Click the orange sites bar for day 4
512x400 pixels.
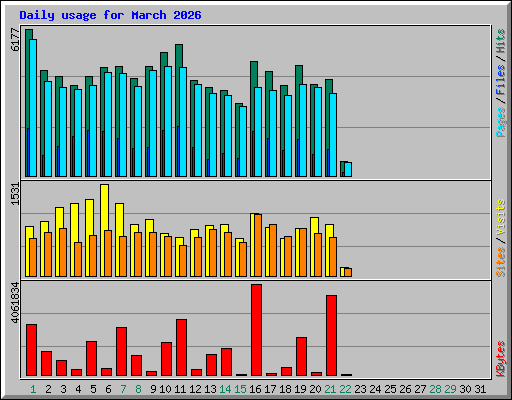tap(78, 259)
